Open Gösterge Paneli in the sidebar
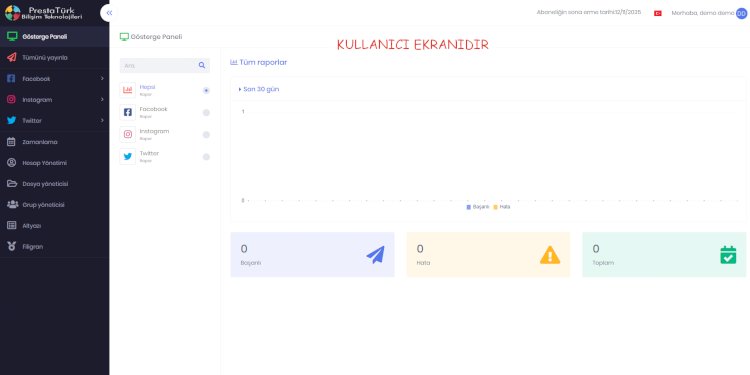 (x=55, y=36)
